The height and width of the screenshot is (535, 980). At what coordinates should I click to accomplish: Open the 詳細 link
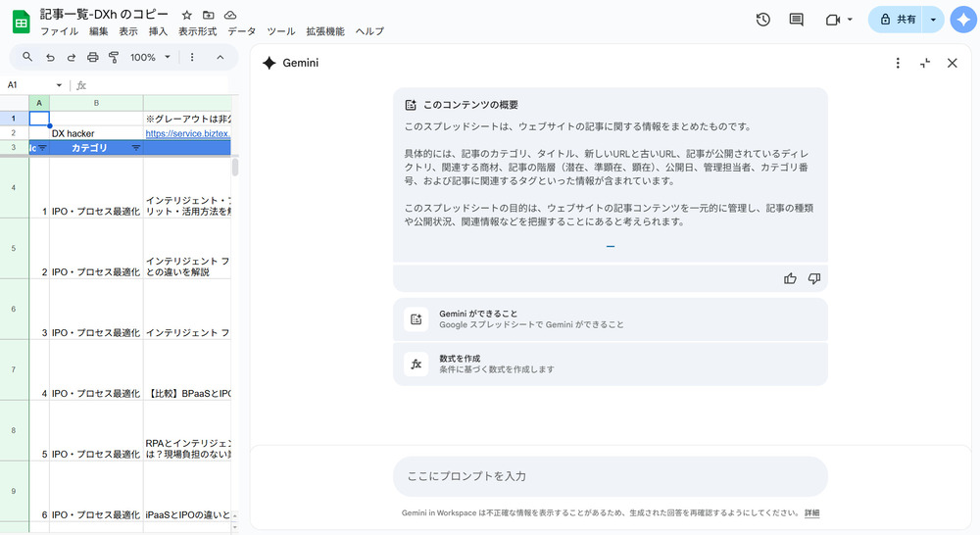(x=811, y=512)
